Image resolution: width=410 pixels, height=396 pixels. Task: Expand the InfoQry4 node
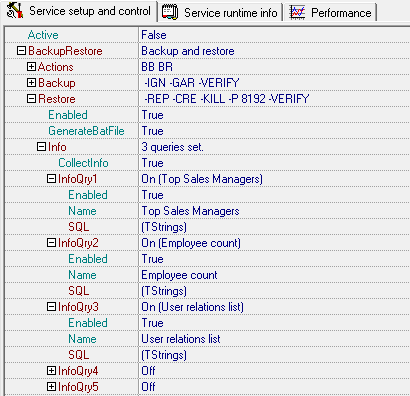[51, 371]
